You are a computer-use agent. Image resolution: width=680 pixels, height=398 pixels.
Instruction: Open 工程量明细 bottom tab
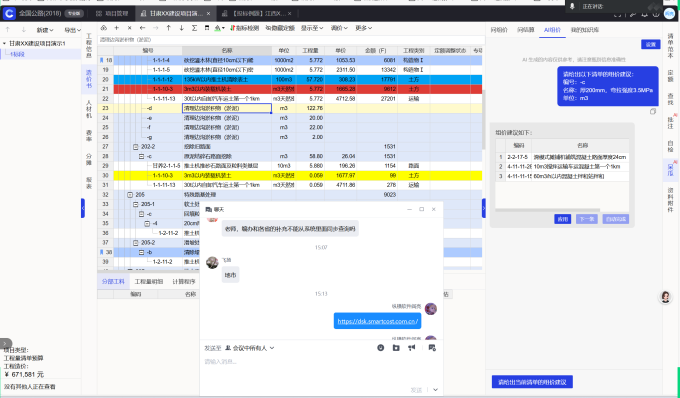click(x=149, y=281)
